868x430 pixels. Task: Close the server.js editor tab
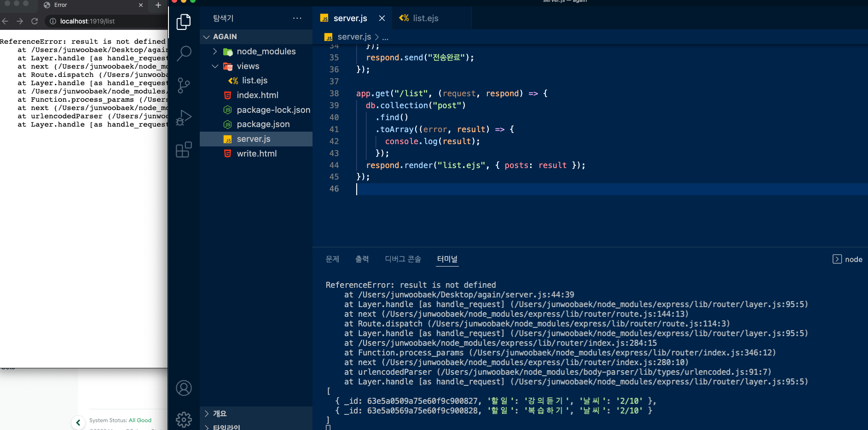(x=382, y=18)
